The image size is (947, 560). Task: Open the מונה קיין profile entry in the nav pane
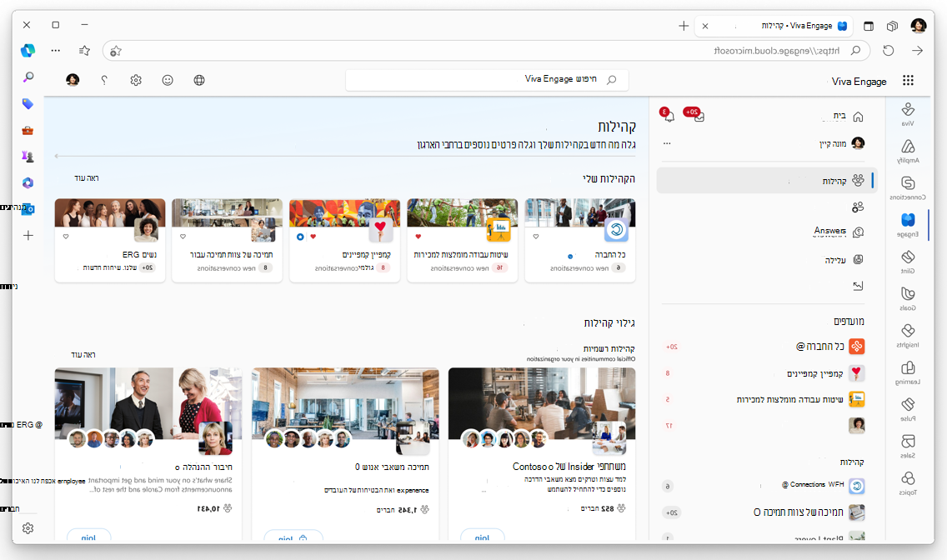842,143
